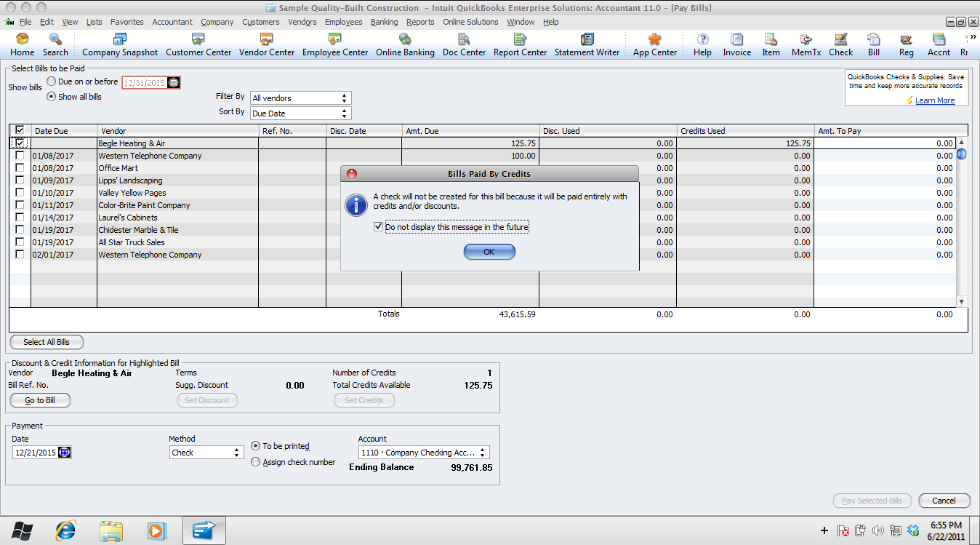980x545 pixels.
Task: Select 'Show all bills' radio button
Action: point(52,96)
